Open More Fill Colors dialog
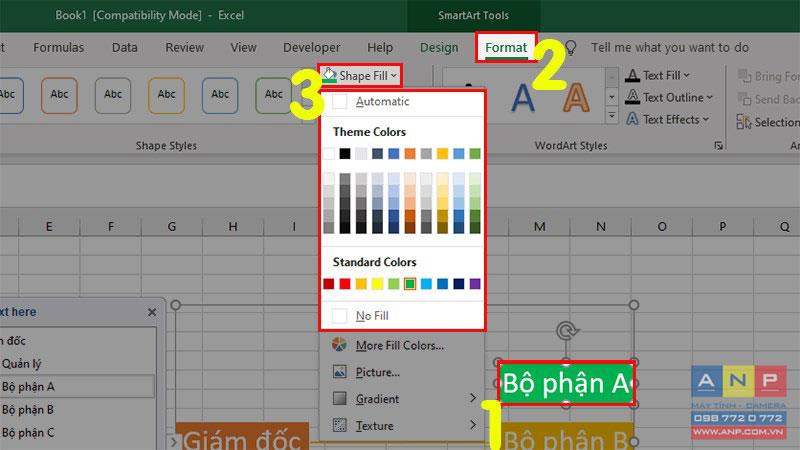 402,345
